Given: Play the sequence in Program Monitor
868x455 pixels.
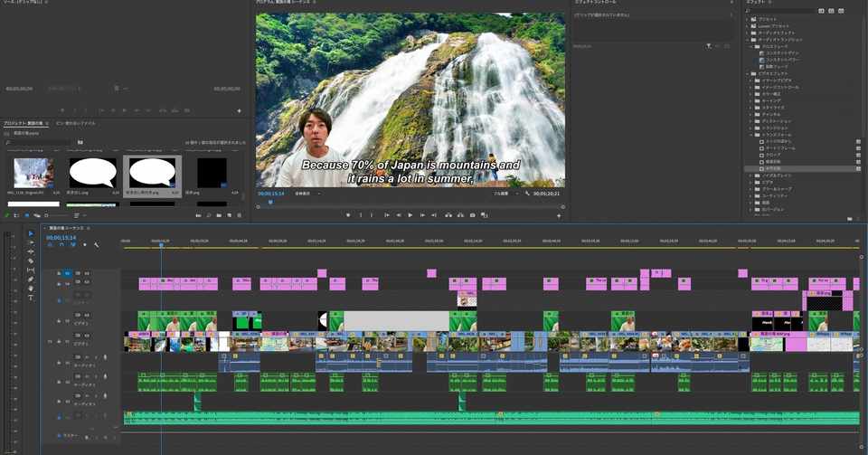Looking at the screenshot, I should pos(410,214).
